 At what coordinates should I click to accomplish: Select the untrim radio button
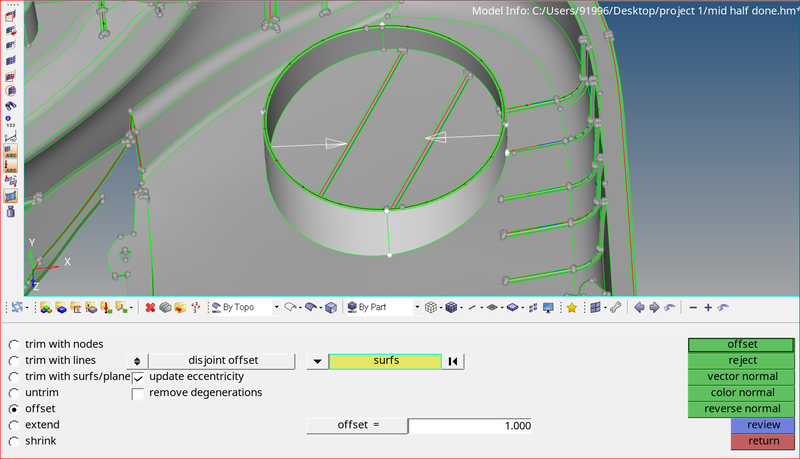click(14, 393)
